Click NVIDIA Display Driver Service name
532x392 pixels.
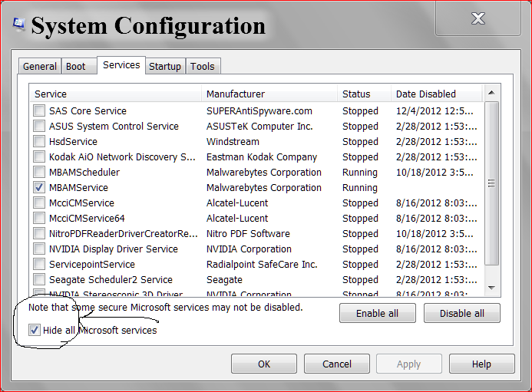114,249
